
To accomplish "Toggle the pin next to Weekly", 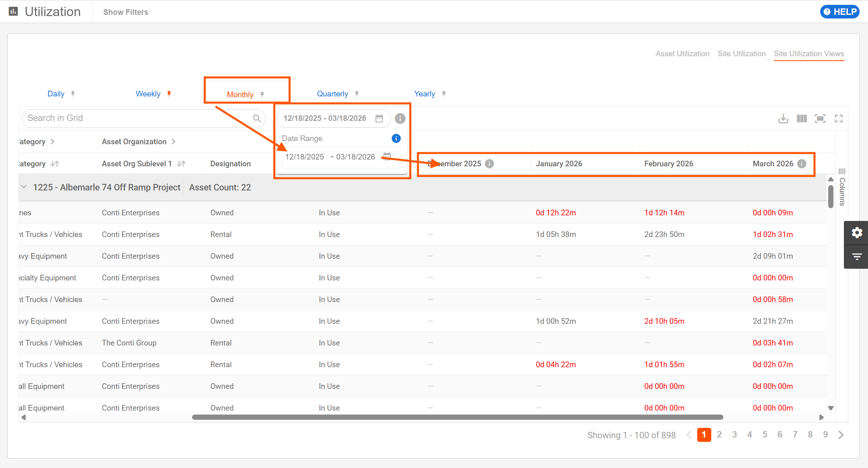I will 169,94.
